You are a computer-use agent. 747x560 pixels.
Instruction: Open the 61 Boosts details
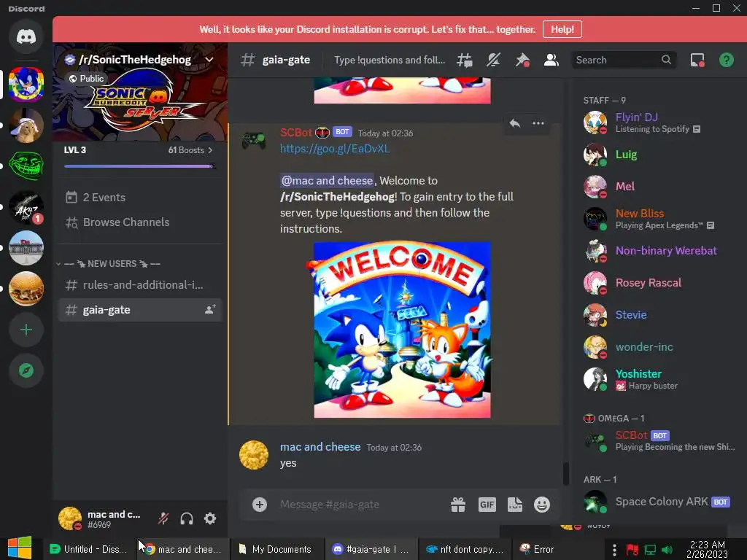pos(190,150)
